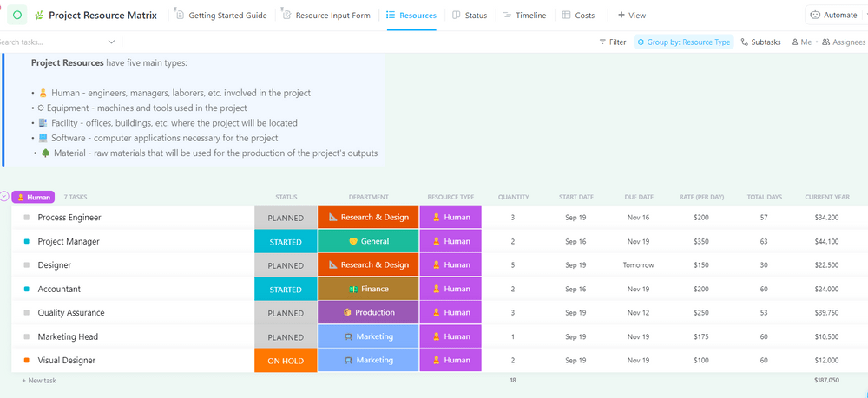
Task: Click the Automate robot icon
Action: point(815,15)
